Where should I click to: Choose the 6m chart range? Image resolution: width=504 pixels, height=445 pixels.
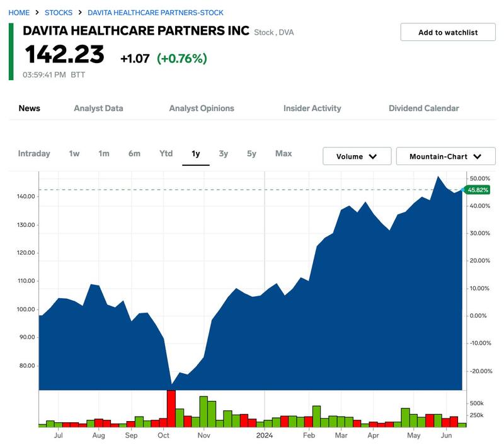pos(134,153)
